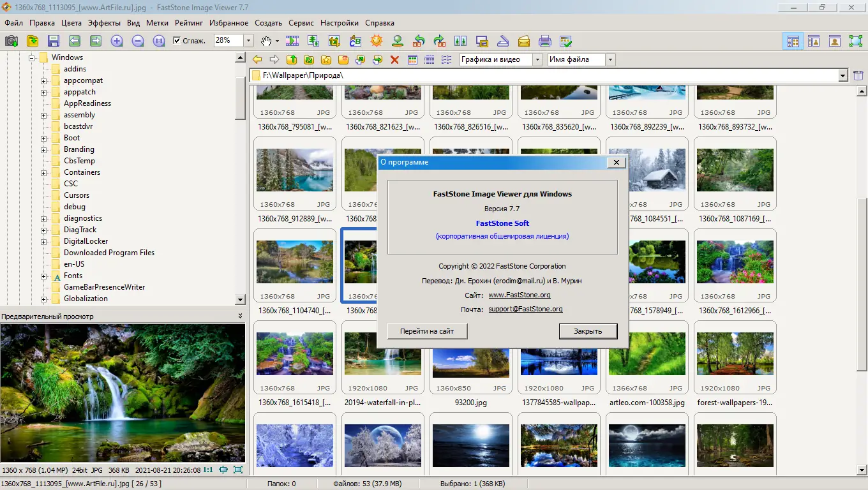The width and height of the screenshot is (868, 490).
Task: Collapse the Windows folder tree node
Action: 32,57
